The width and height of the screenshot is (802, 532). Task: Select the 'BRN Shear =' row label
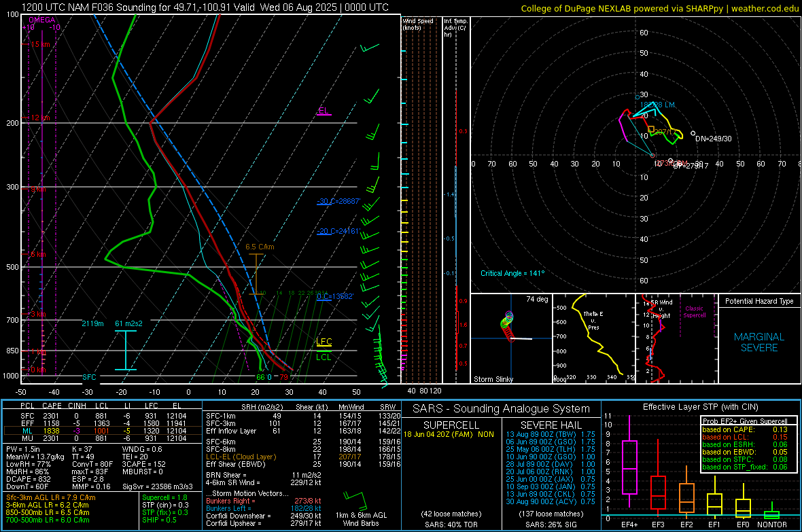pyautogui.click(x=226, y=475)
